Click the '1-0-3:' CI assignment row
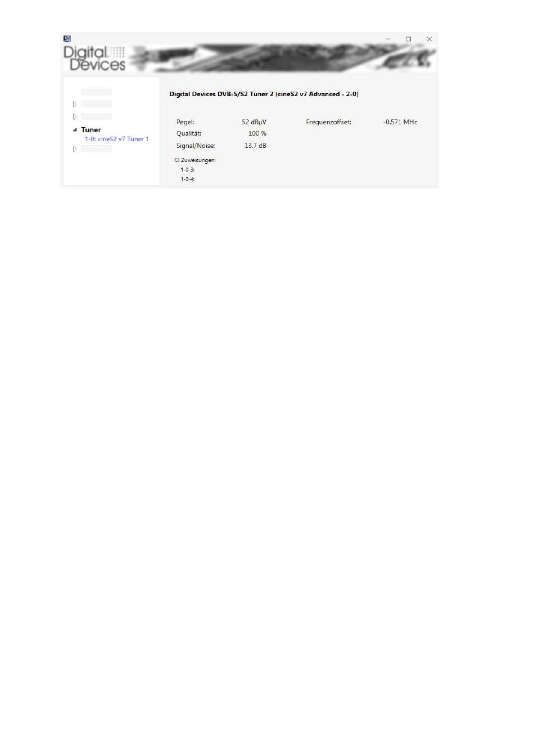Image resolution: width=534 pixels, height=756 pixels. pyautogui.click(x=188, y=170)
